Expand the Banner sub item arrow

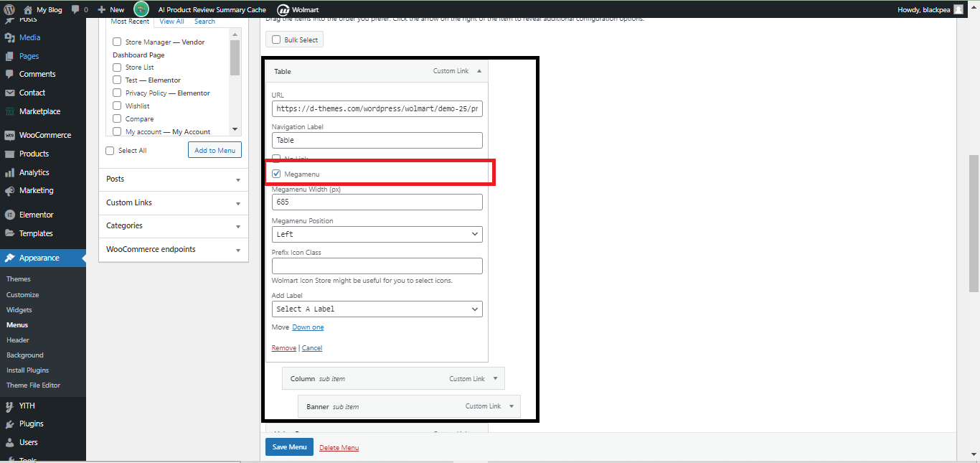[512, 406]
